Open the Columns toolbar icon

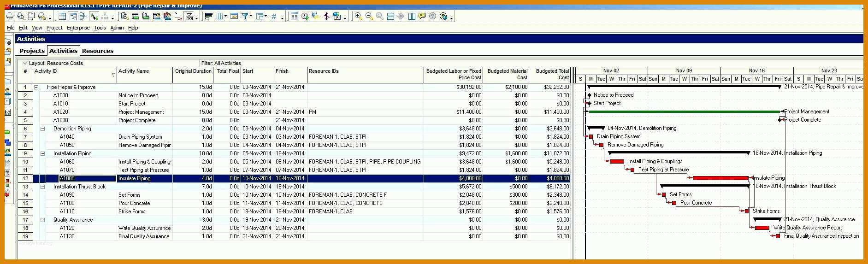click(x=219, y=16)
